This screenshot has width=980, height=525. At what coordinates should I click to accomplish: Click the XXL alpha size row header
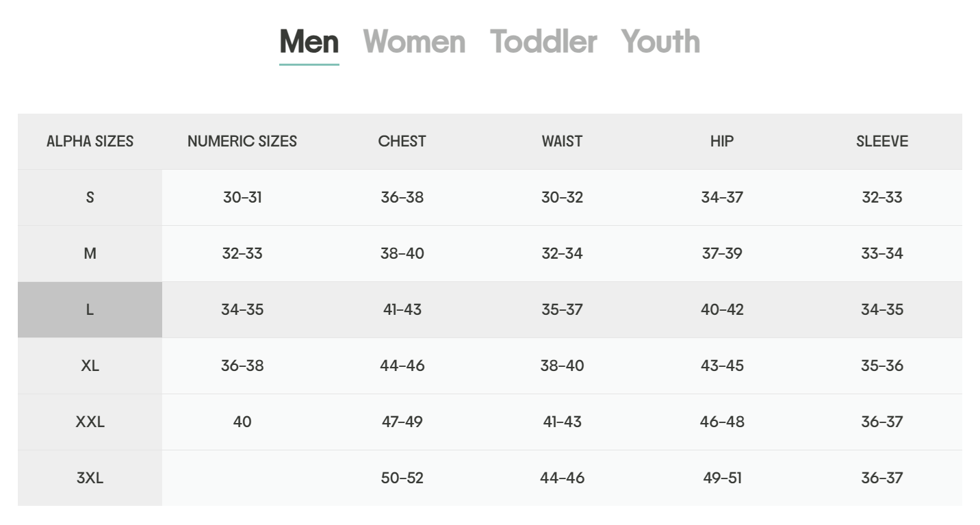90,422
